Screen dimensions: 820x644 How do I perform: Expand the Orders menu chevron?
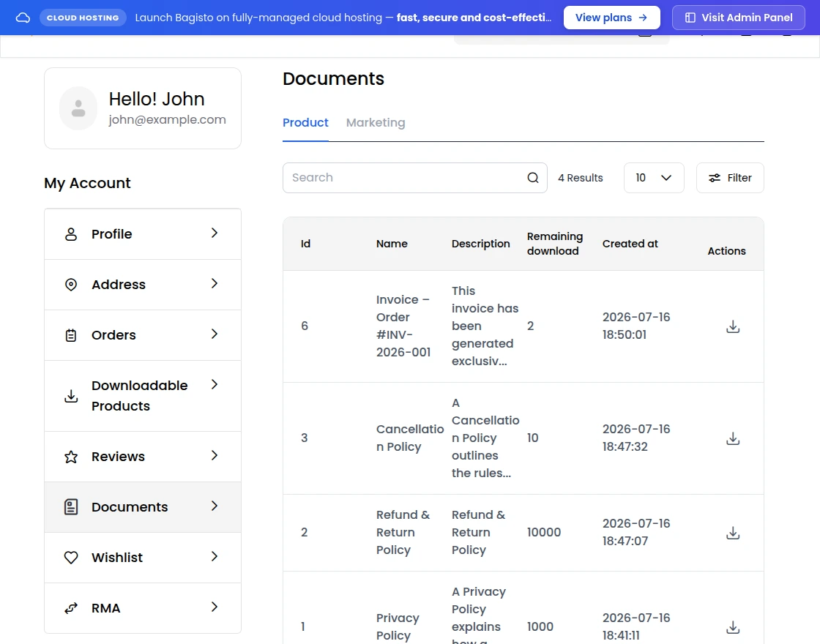tap(215, 334)
